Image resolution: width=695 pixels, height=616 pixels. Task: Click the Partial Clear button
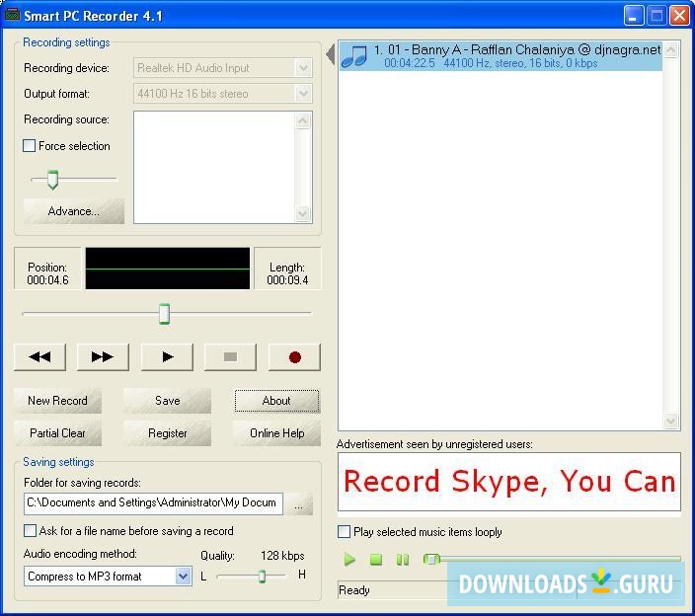(x=57, y=433)
